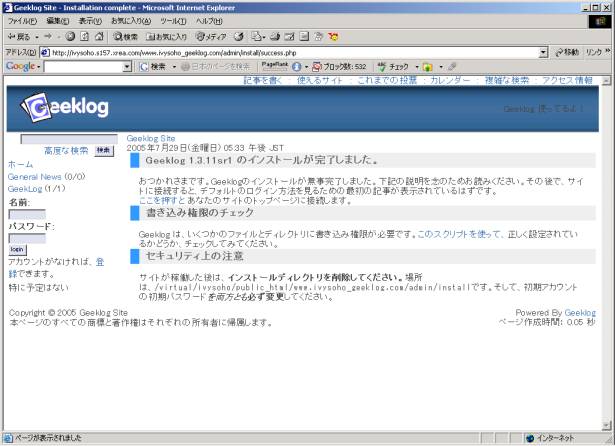Click the 使えるサイト link
Image resolution: width=615 pixels, height=446 pixels.
point(320,80)
